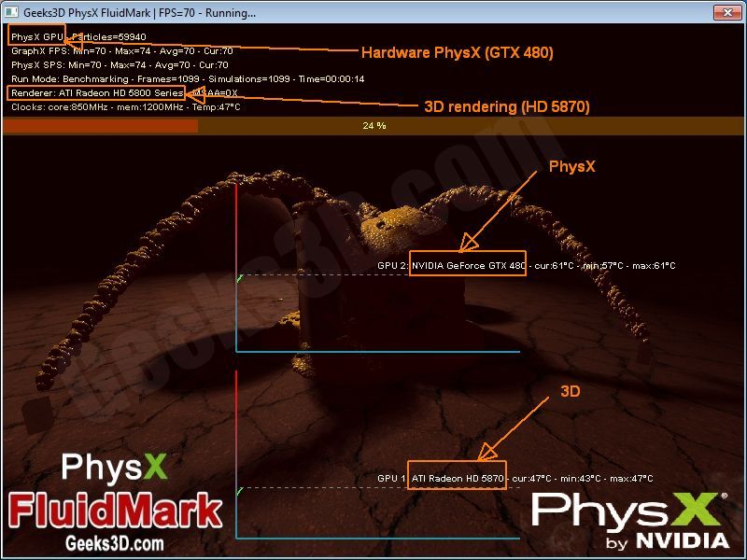Click the FluidMark app icon in title bar
Screen dimensions: 747x560
click(12, 12)
